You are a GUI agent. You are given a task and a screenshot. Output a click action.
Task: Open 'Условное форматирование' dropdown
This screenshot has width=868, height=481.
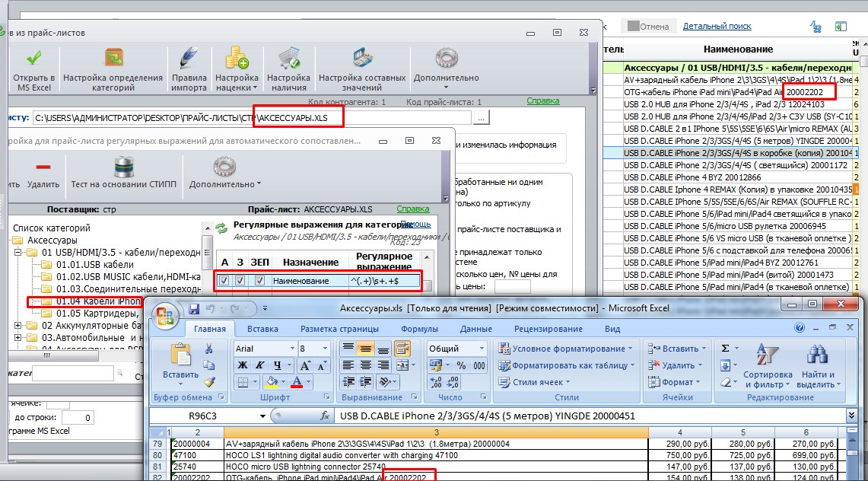click(x=565, y=348)
